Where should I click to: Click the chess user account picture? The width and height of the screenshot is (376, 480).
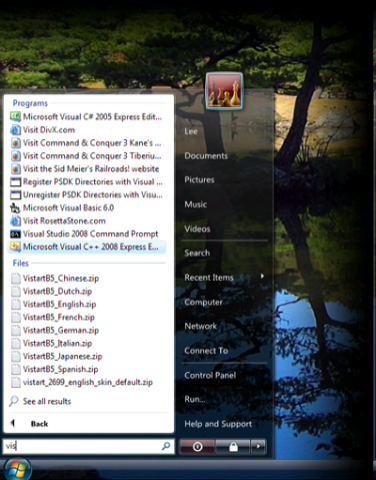tap(224, 91)
